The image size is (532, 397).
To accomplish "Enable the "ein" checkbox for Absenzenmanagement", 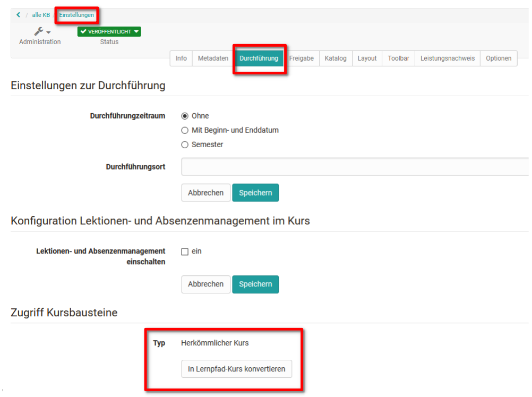I will pos(185,252).
